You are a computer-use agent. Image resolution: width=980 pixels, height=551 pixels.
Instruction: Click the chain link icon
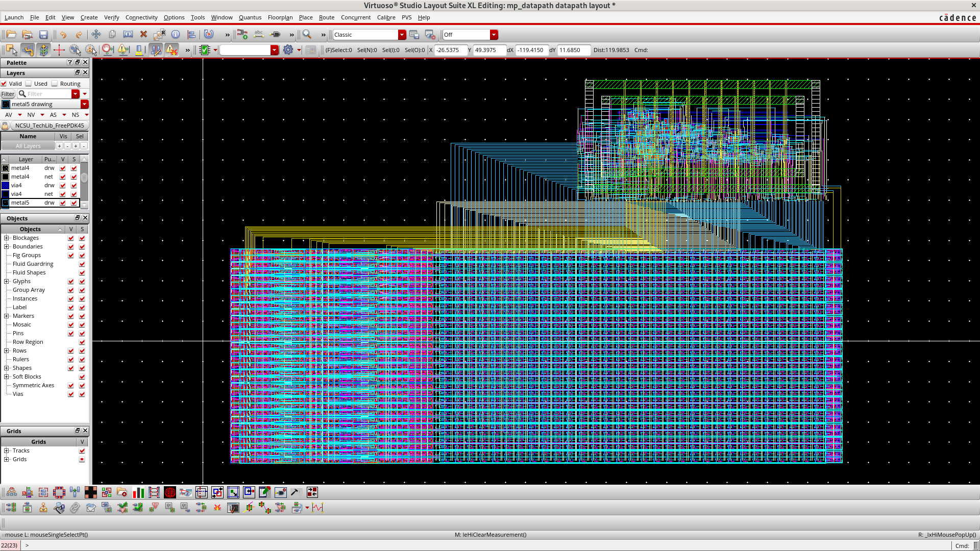pyautogui.click(x=75, y=508)
